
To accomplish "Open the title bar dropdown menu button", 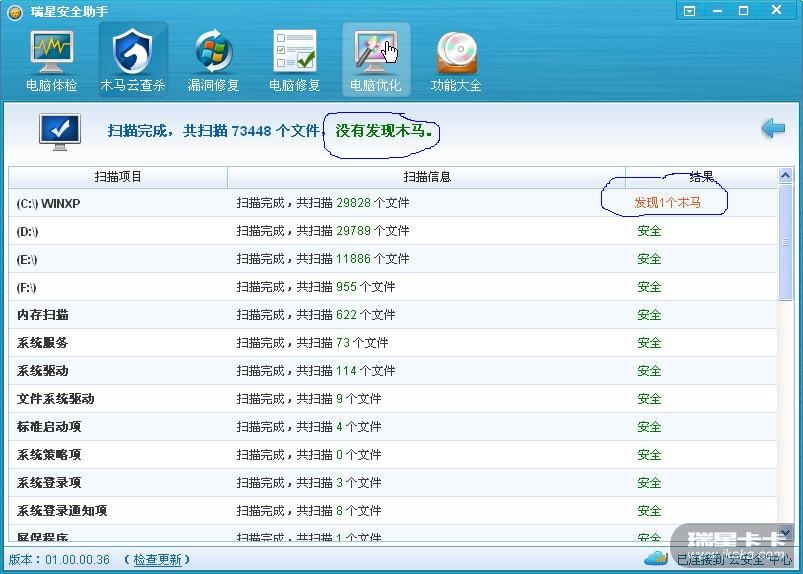I will click(x=690, y=11).
